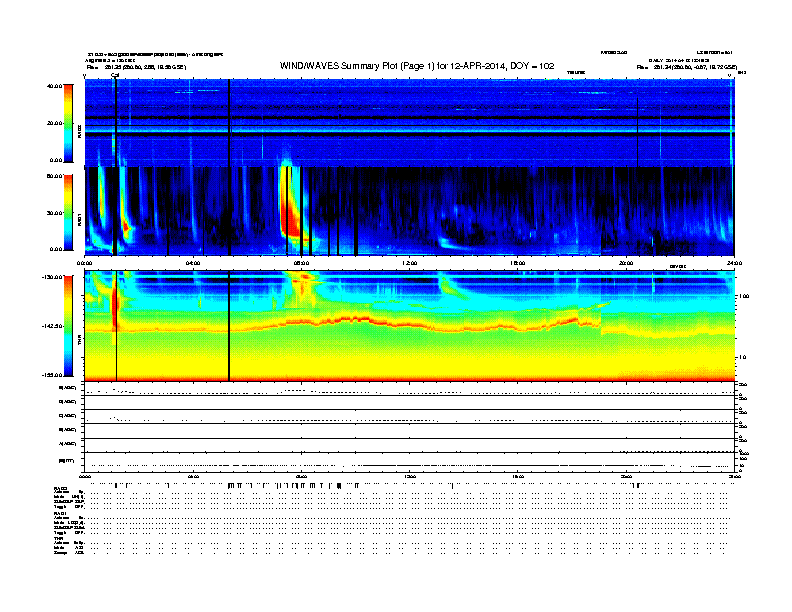The image size is (792, 612).
Task: Select the 100 label on TNR right axis
Action: pos(744,296)
